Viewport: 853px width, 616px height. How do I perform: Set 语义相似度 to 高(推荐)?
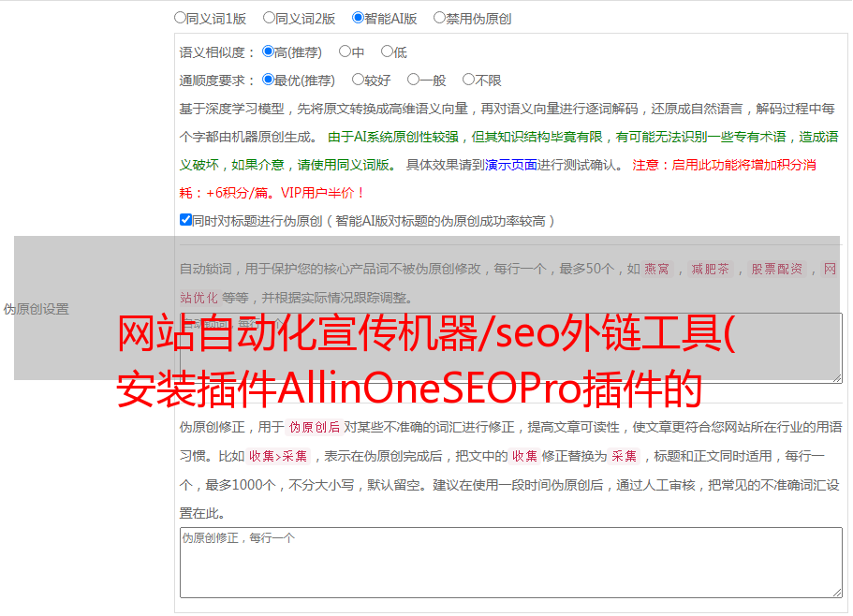click(268, 51)
